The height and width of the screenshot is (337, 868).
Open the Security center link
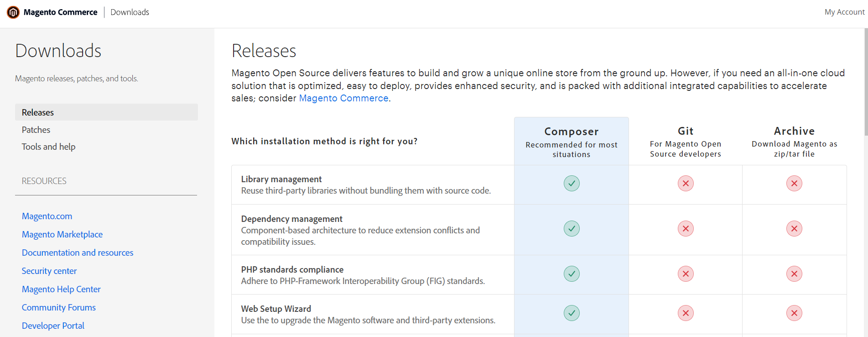pyautogui.click(x=49, y=271)
